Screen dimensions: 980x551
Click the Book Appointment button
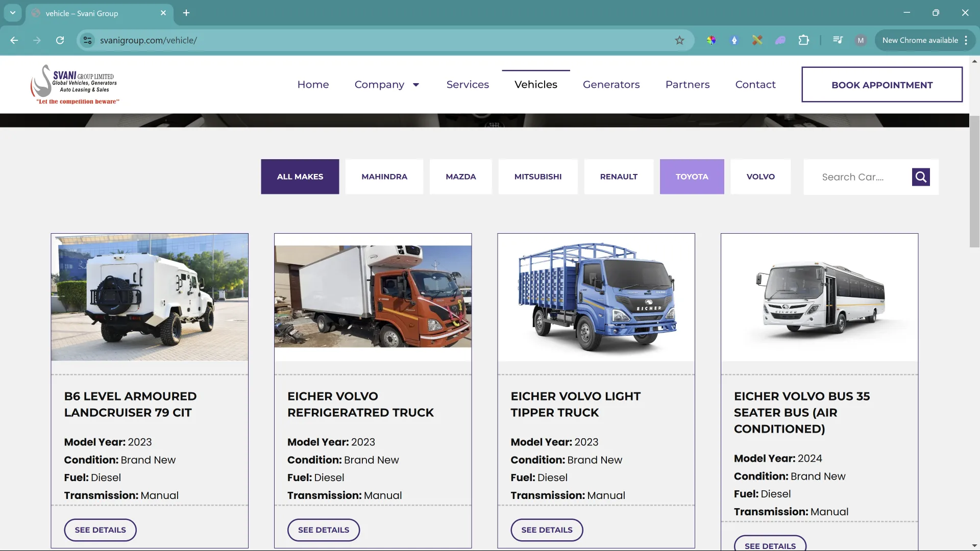click(881, 85)
